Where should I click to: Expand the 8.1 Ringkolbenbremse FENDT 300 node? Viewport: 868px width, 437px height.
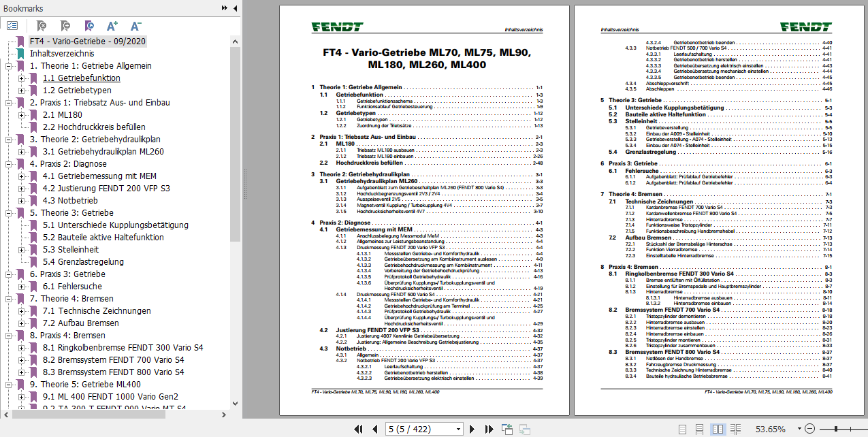coord(21,348)
